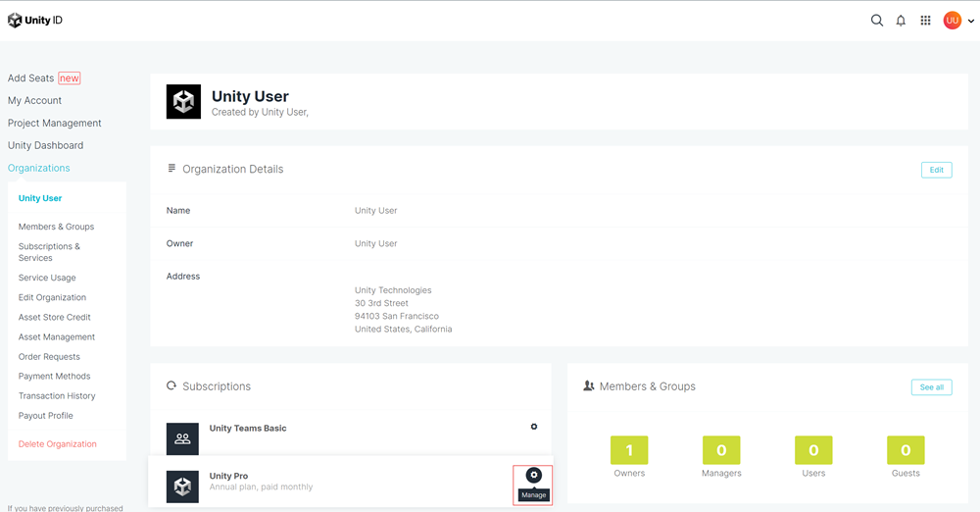980x512 pixels.
Task: Click the Unity User organization logo
Action: pos(183,101)
